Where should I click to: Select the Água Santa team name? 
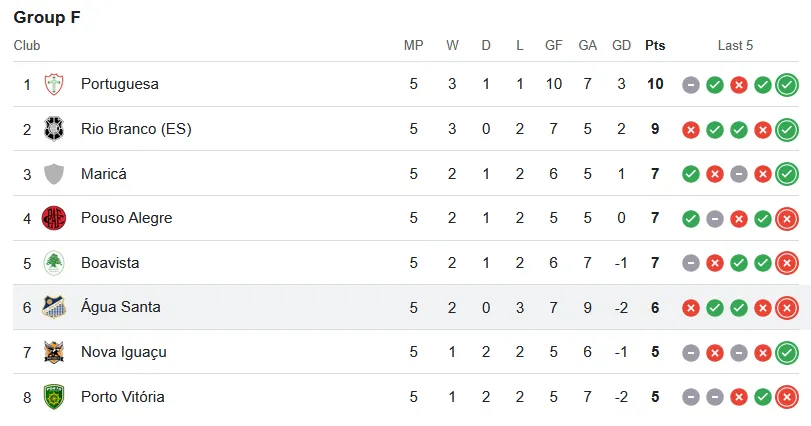point(121,307)
